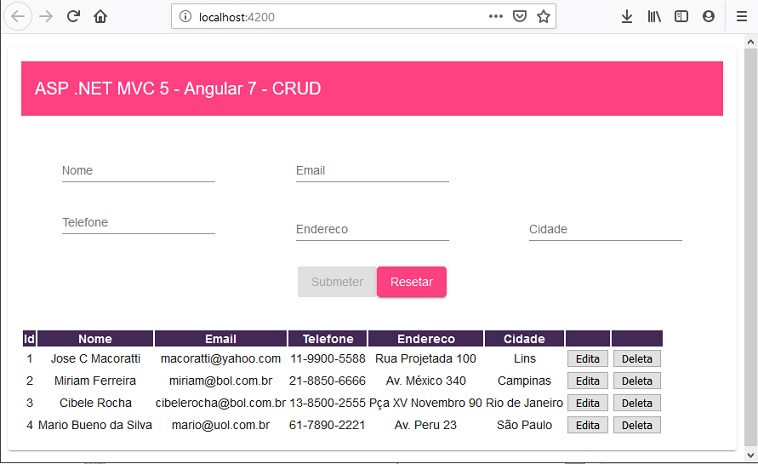Open the downloads panel
The width and height of the screenshot is (758, 464).
(x=627, y=16)
